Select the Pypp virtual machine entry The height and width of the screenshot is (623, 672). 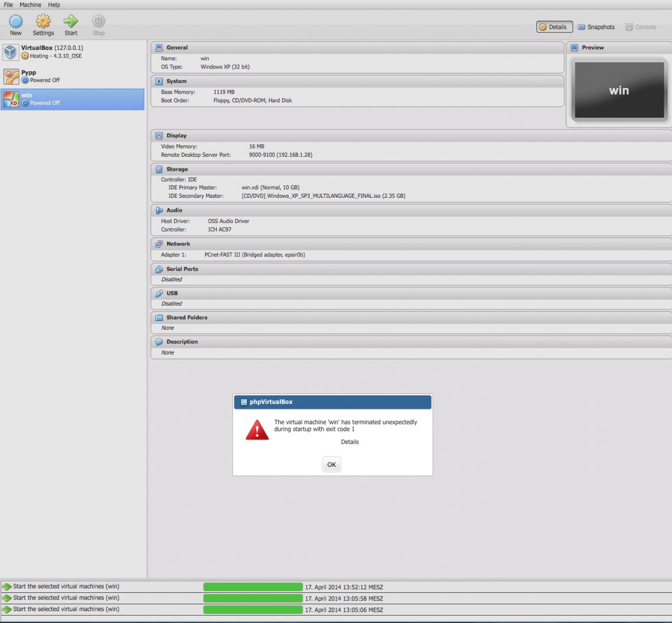click(x=73, y=76)
